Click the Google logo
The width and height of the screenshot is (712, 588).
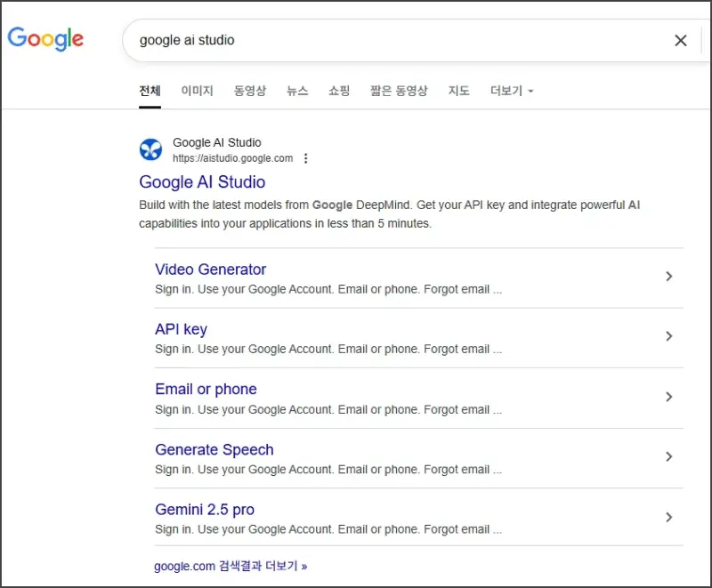pyautogui.click(x=45, y=39)
